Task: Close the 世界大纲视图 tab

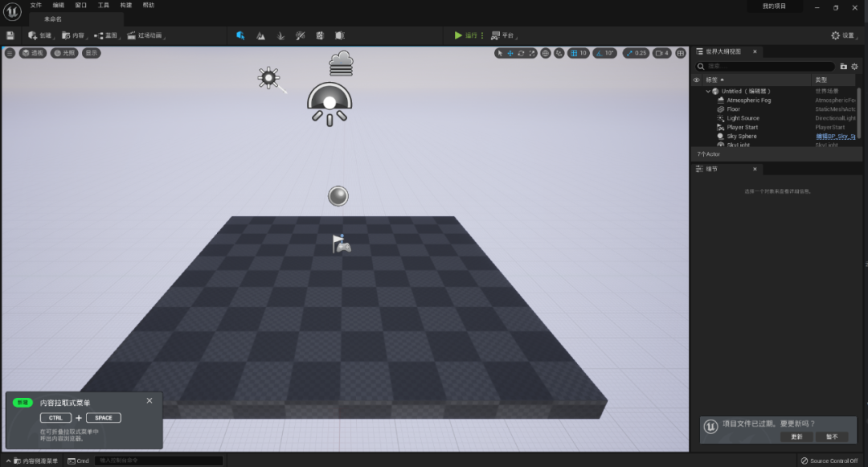Action: 755,51
